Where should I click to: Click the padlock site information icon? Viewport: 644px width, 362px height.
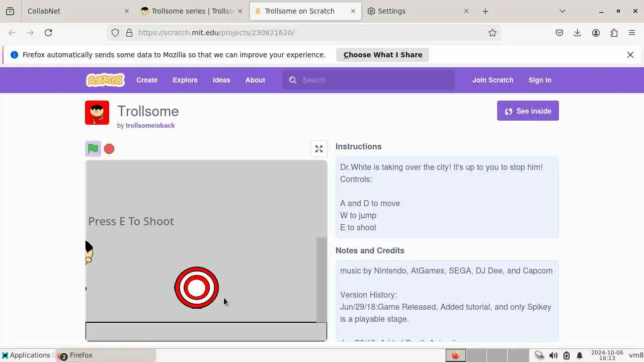129,33
